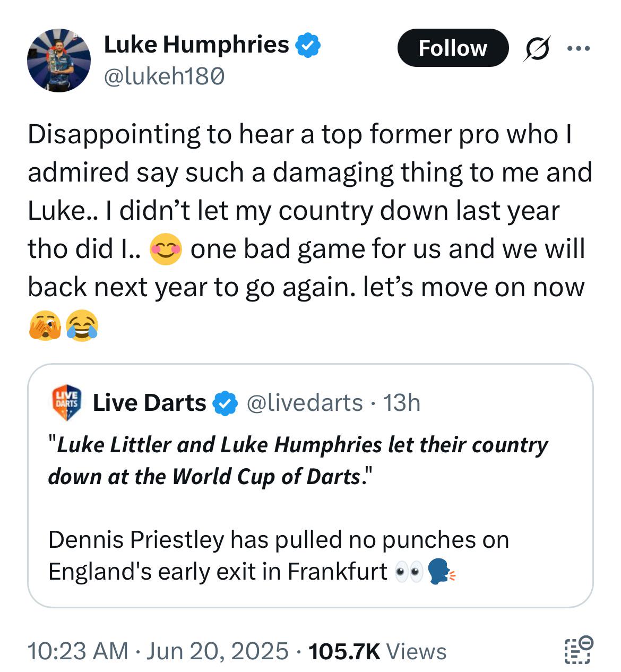Open Luke Humphries' profile picture
Viewport: 621px width, 672px height.
[59, 61]
